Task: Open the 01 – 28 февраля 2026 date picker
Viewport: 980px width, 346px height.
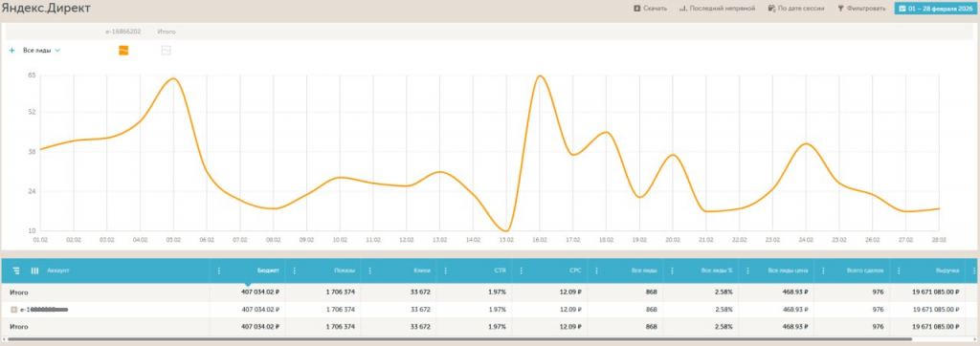Action: click(934, 9)
